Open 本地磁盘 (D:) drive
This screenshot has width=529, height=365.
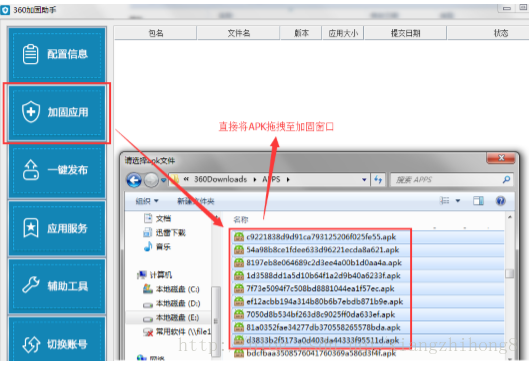coord(171,304)
